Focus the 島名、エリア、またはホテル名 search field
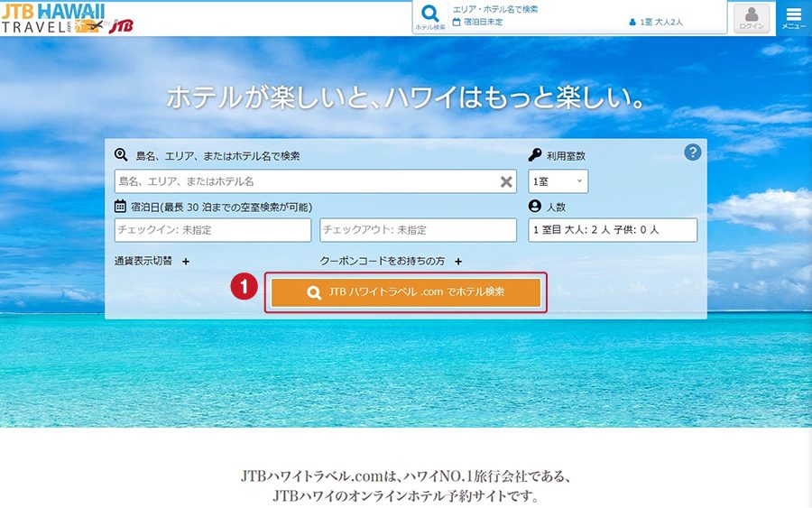 coord(316,181)
